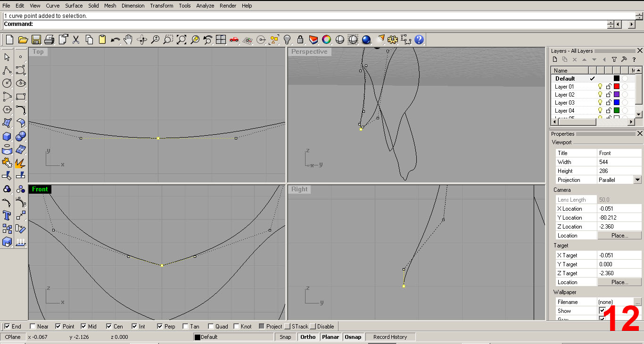This screenshot has width=644, height=344.
Task: Toggle Ortho in the status bar
Action: pos(308,337)
